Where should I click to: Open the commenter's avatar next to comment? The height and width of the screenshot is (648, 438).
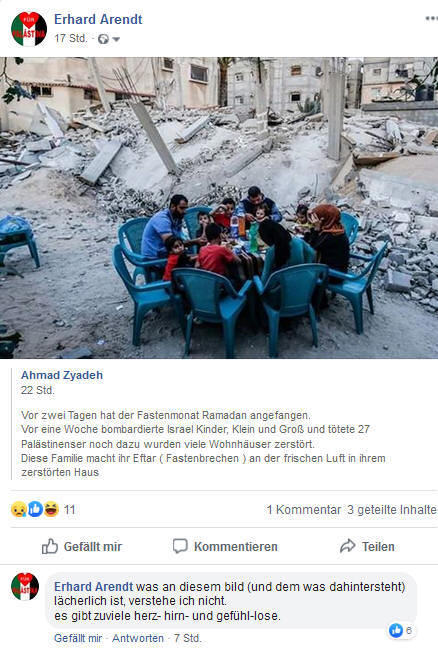pos(25,586)
